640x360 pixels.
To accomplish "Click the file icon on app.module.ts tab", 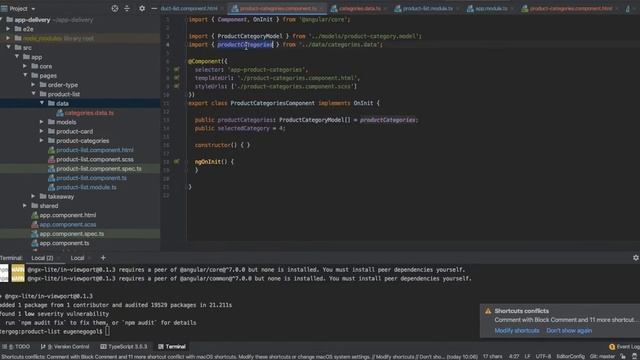I will point(470,8).
